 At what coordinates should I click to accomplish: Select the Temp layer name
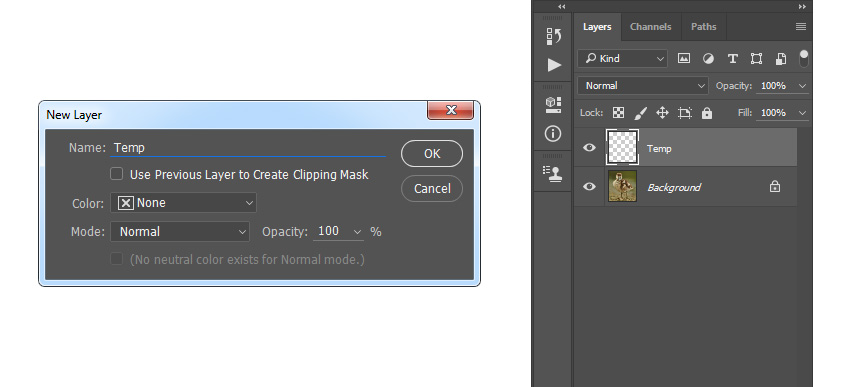pyautogui.click(x=659, y=149)
